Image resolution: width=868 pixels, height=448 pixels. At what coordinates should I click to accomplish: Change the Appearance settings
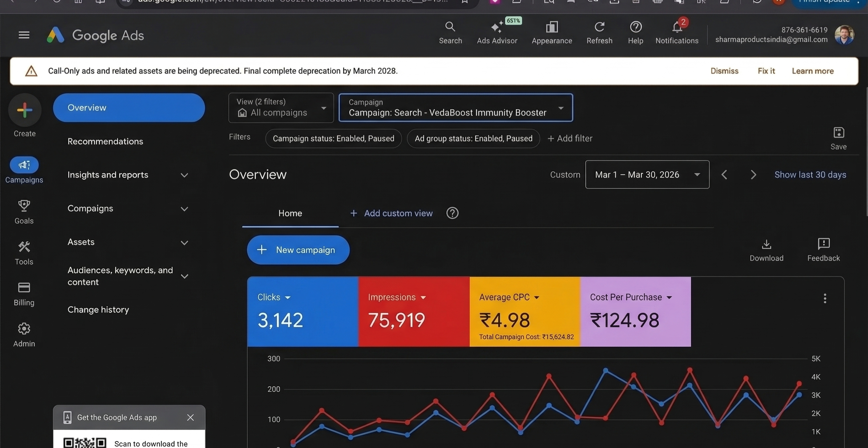551,32
